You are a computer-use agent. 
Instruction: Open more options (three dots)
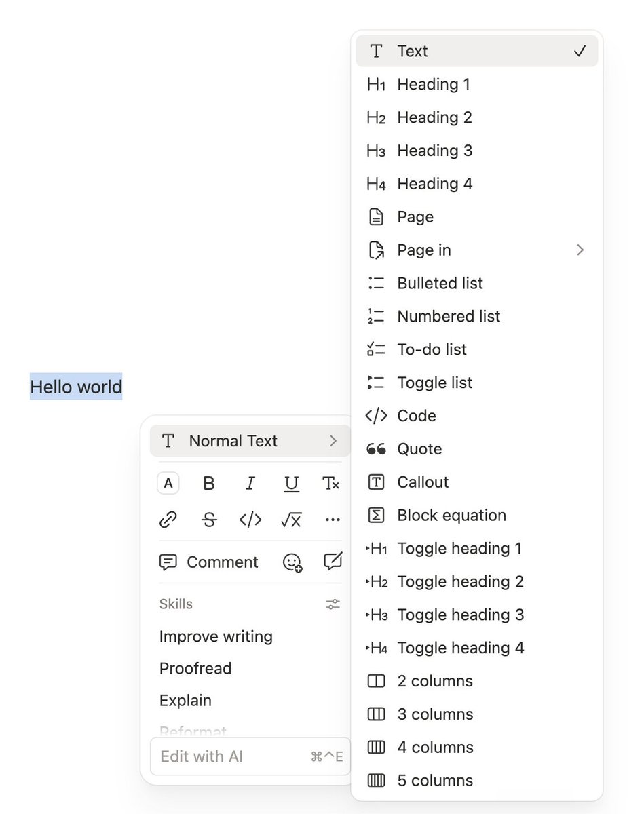click(x=333, y=520)
